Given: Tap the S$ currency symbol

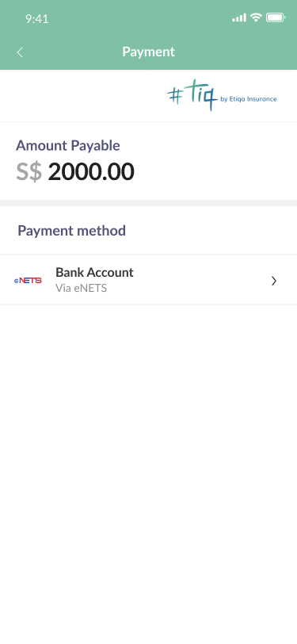Looking at the screenshot, I should (29, 171).
